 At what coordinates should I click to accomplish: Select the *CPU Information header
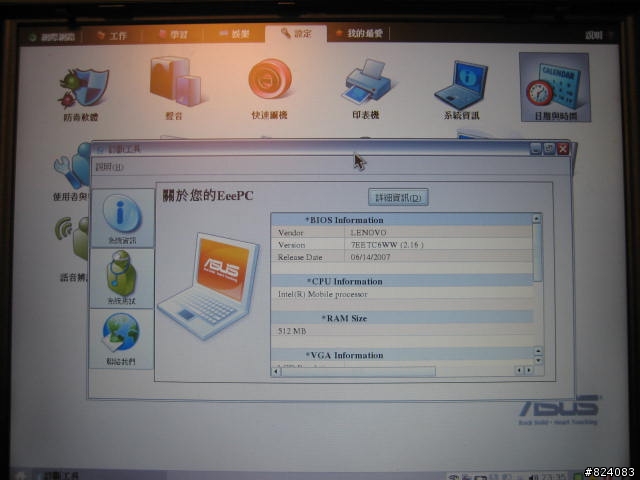pyautogui.click(x=344, y=281)
